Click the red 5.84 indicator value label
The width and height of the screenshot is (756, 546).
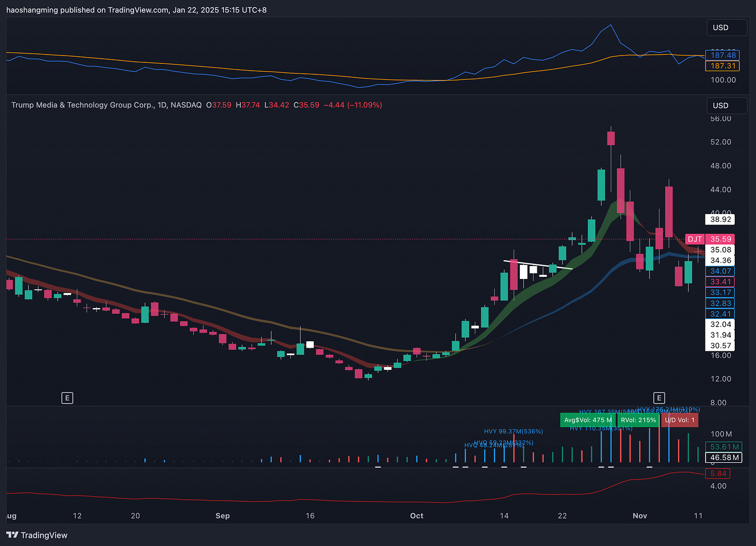(x=719, y=473)
